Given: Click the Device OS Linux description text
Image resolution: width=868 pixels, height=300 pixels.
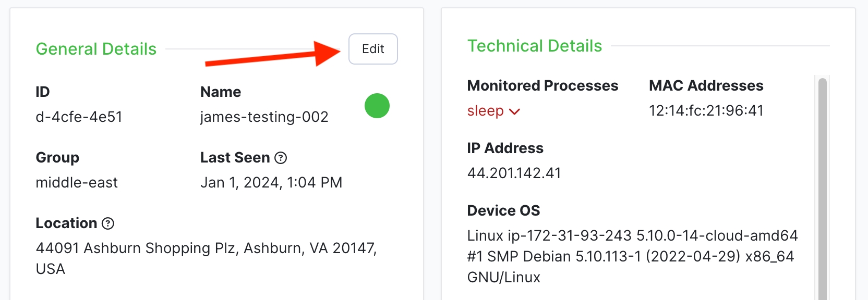Looking at the screenshot, I should [632, 256].
